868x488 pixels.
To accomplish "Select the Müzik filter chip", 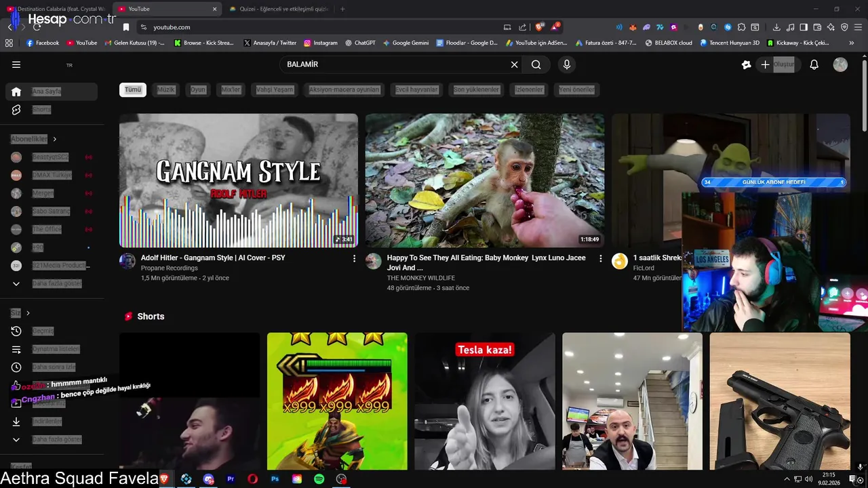I will tap(166, 89).
